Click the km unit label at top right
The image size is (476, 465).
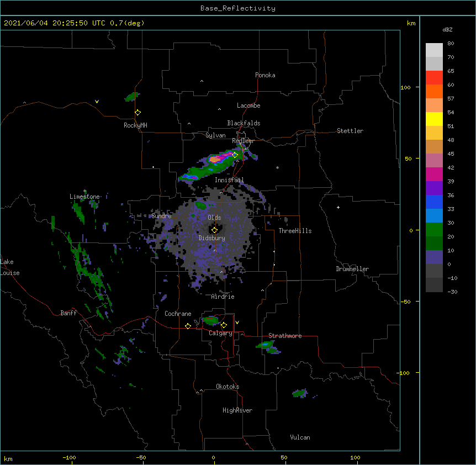point(411,23)
